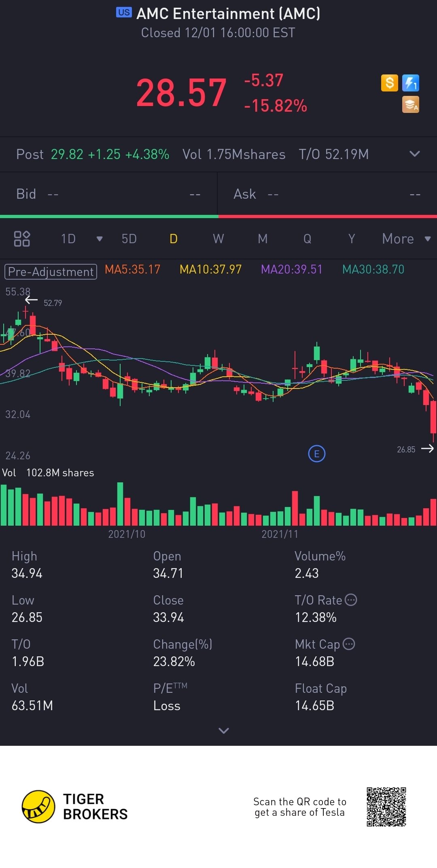
Task: Tap the Scan the QR code text
Action: [x=300, y=807]
